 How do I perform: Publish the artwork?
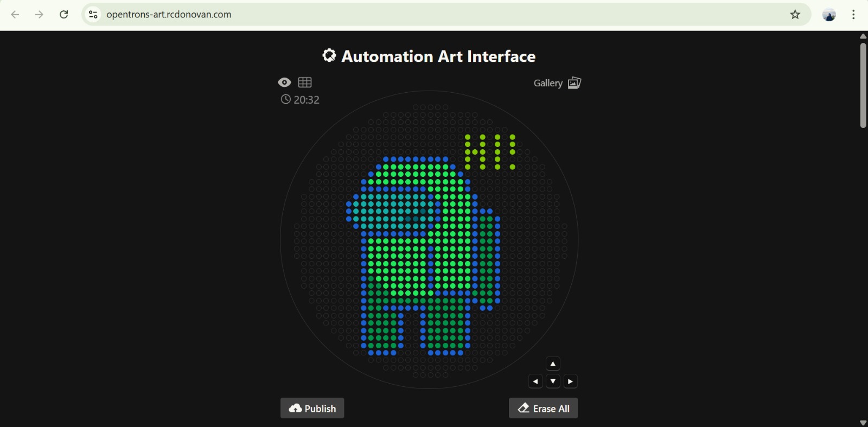click(312, 409)
